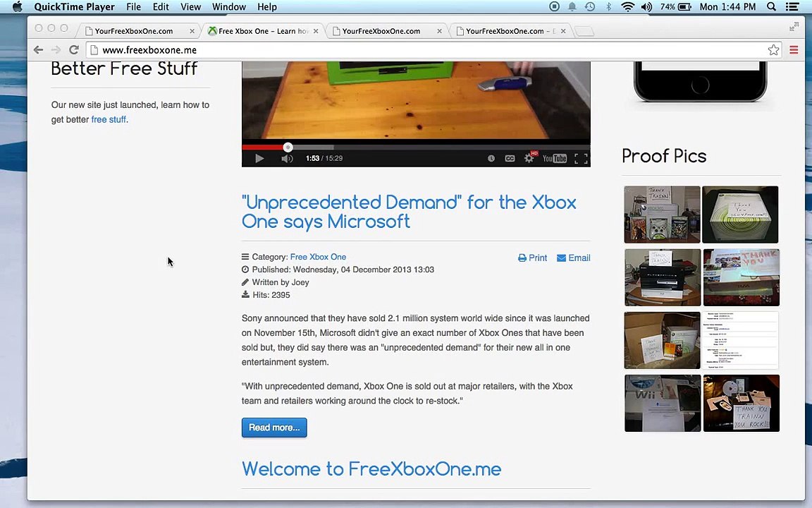The image size is (812, 508).
Task: Open proof pic of cardboard box with note
Action: pyautogui.click(x=662, y=340)
